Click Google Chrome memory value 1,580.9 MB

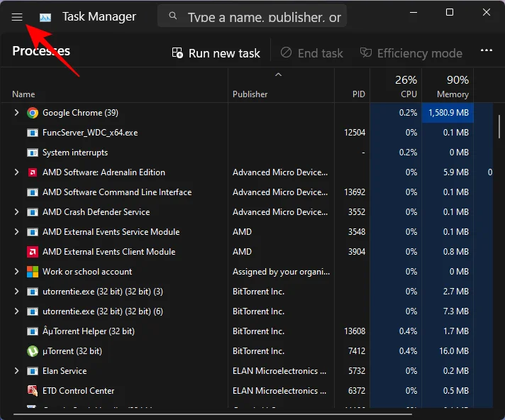click(449, 112)
